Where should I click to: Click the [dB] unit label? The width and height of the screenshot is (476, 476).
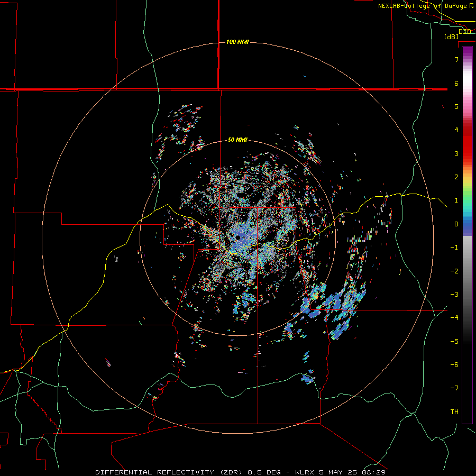[x=451, y=36]
